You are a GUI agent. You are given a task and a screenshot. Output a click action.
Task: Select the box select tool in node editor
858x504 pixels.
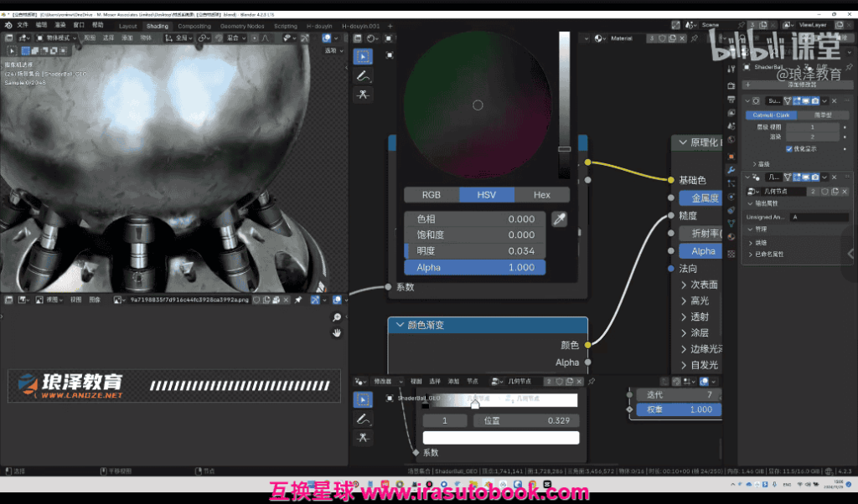pyautogui.click(x=363, y=56)
